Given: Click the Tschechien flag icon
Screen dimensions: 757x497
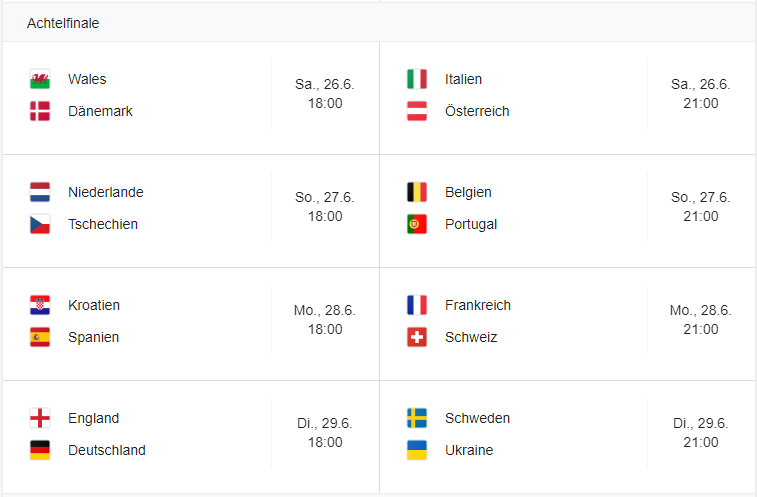Looking at the screenshot, I should tap(40, 224).
